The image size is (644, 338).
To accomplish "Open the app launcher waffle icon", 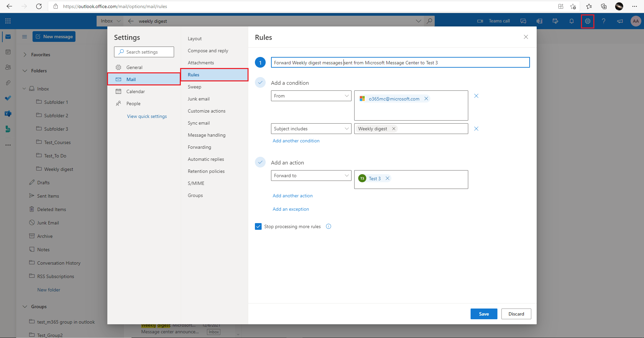I will pos(8,21).
